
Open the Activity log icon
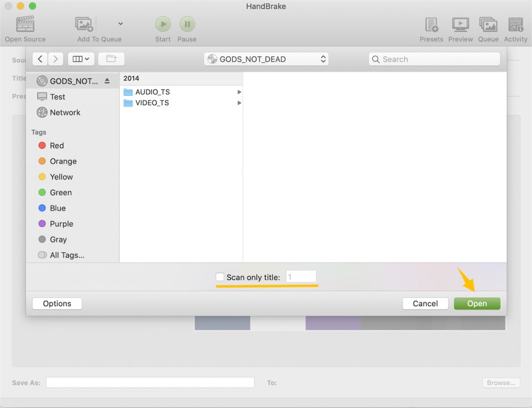click(515, 24)
